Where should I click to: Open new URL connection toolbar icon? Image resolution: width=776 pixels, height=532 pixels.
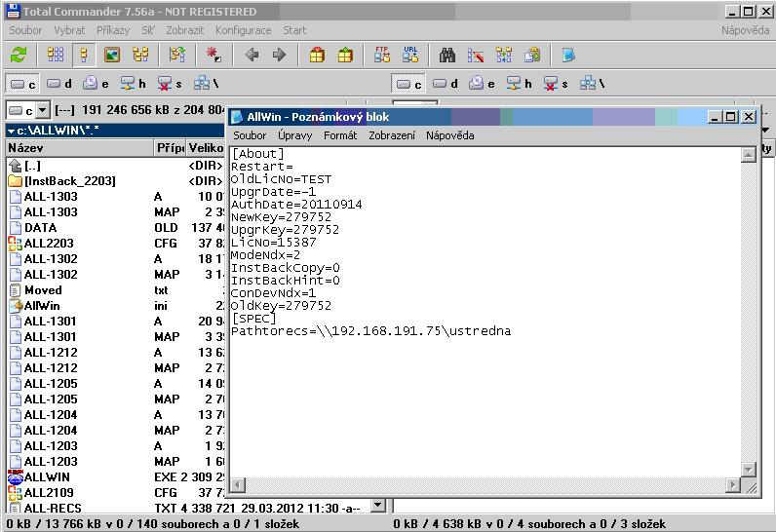[410, 55]
